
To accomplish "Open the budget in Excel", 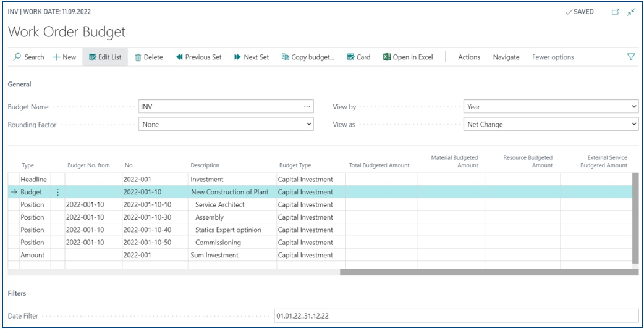I will pos(408,57).
